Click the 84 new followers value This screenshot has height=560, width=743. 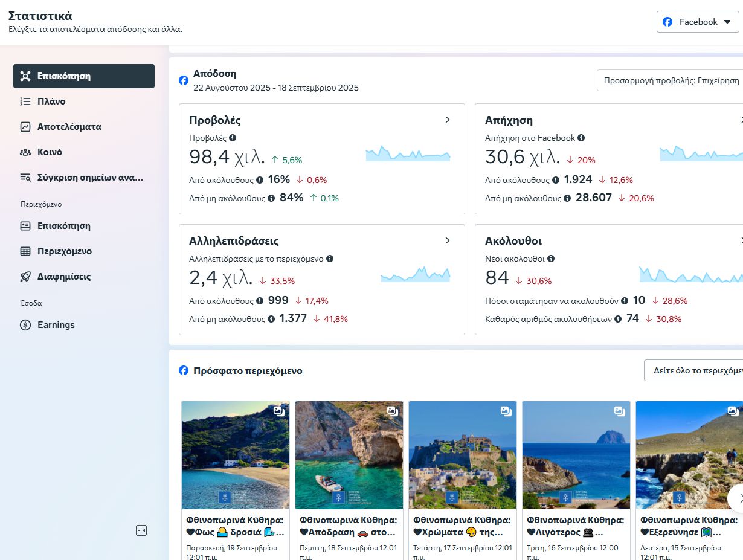[x=497, y=278]
